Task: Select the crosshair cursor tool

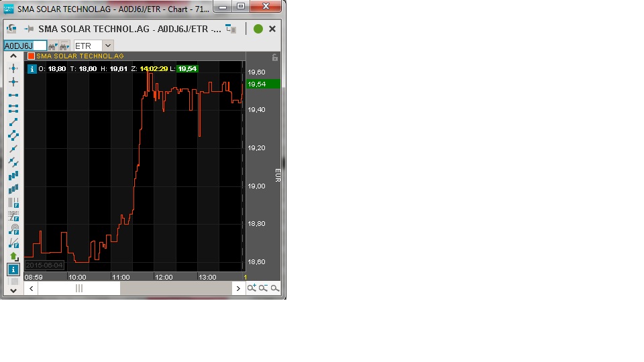Action: pos(13,68)
